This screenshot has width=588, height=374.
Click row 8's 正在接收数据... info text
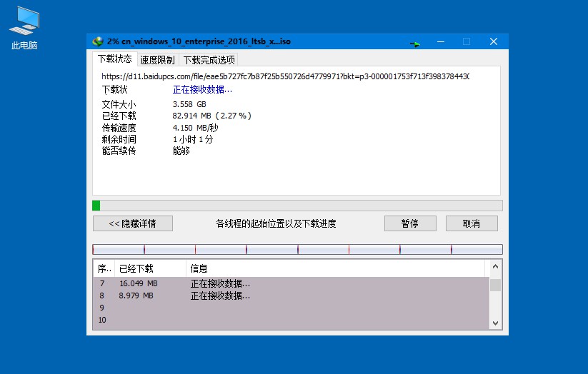220,295
